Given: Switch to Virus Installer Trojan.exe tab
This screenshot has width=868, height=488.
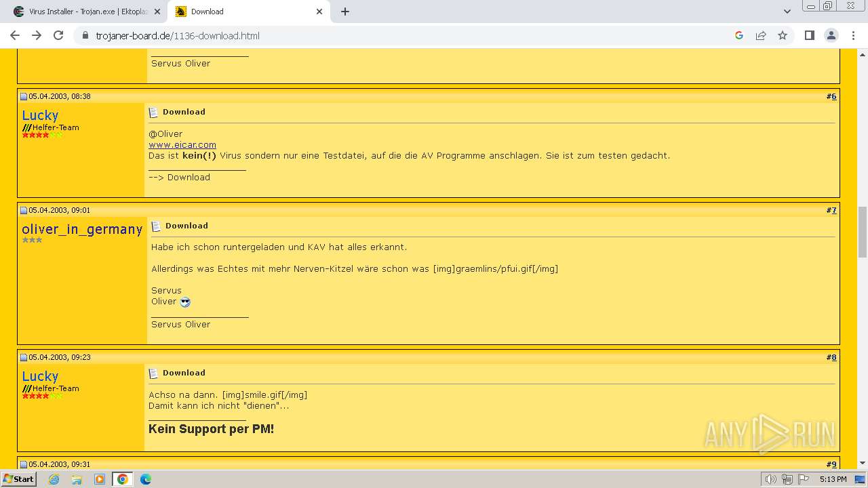Looking at the screenshot, I should tap(85, 12).
